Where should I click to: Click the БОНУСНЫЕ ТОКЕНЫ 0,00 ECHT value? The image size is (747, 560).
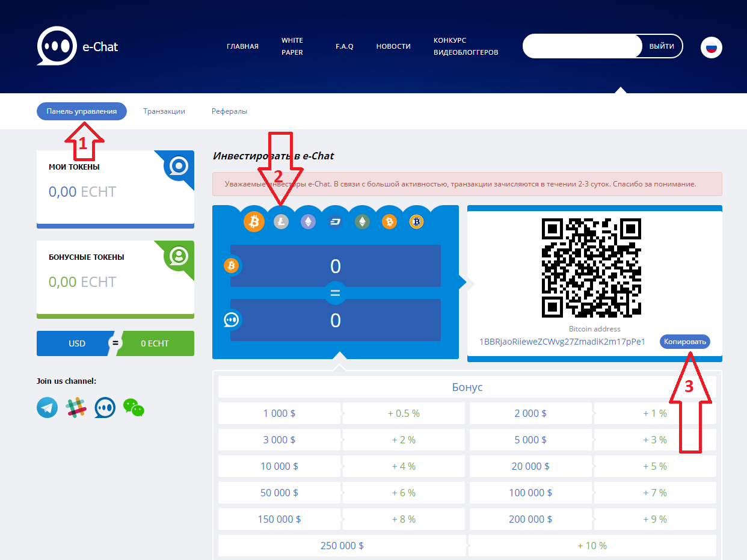pyautogui.click(x=82, y=282)
